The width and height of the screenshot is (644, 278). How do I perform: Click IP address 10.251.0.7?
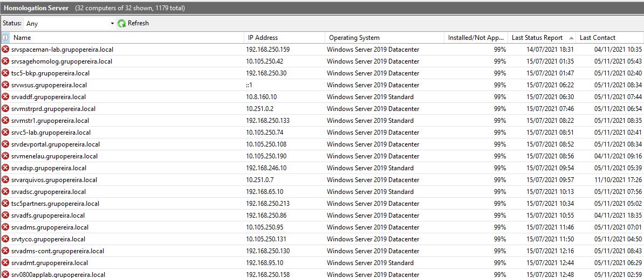point(259,180)
